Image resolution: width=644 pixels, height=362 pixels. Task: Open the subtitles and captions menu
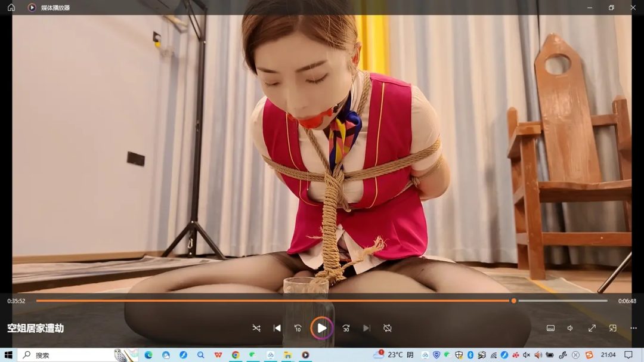point(551,328)
